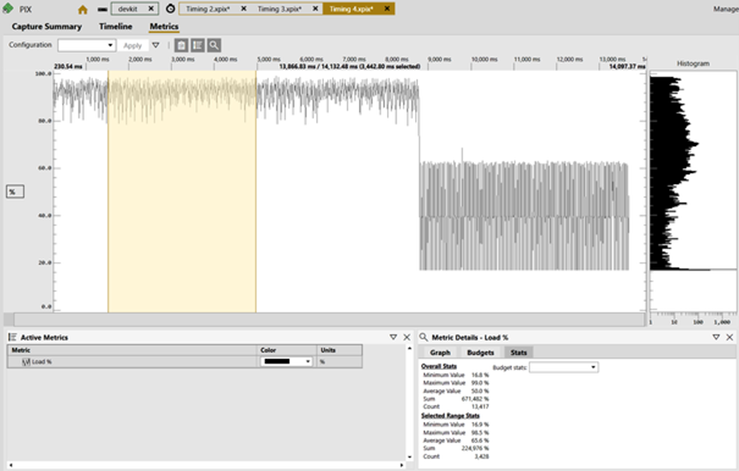
Task: Click the % axis units button
Action: click(x=15, y=191)
